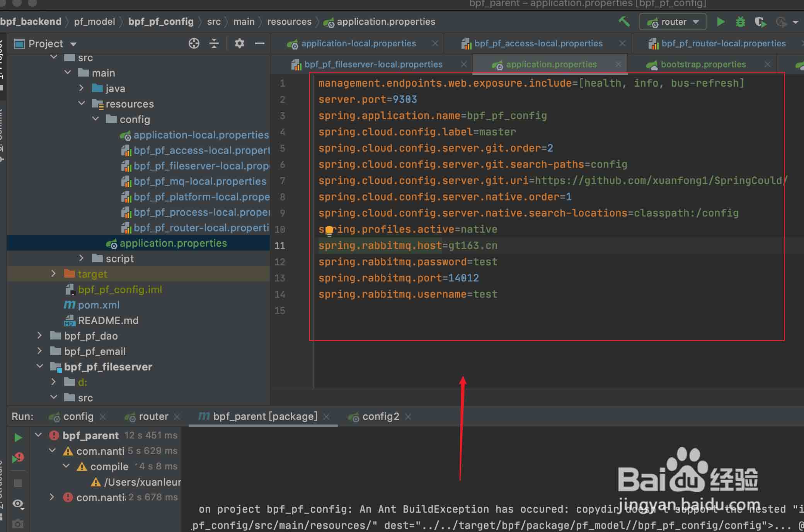
Task: Open pom.xml in project tree
Action: [x=98, y=305]
